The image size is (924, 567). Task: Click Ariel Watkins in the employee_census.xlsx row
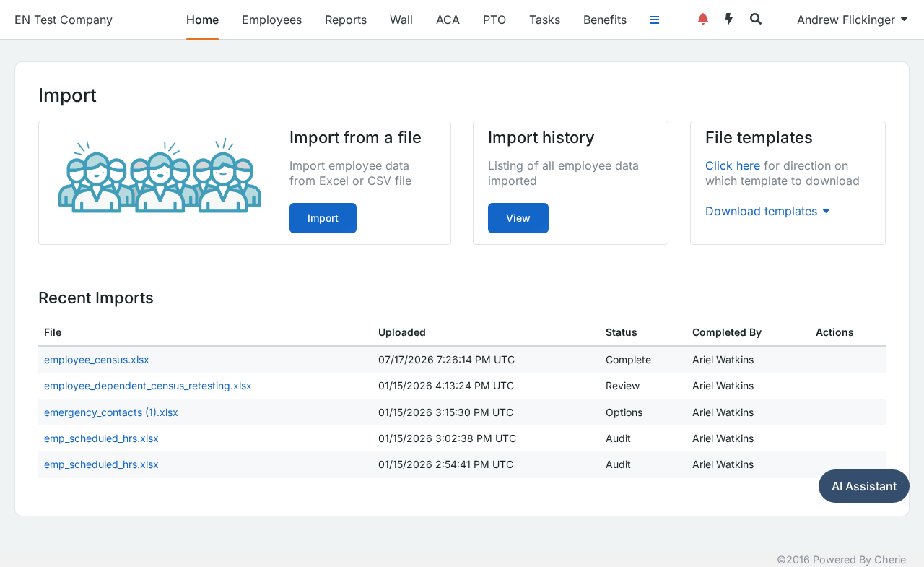pos(723,360)
